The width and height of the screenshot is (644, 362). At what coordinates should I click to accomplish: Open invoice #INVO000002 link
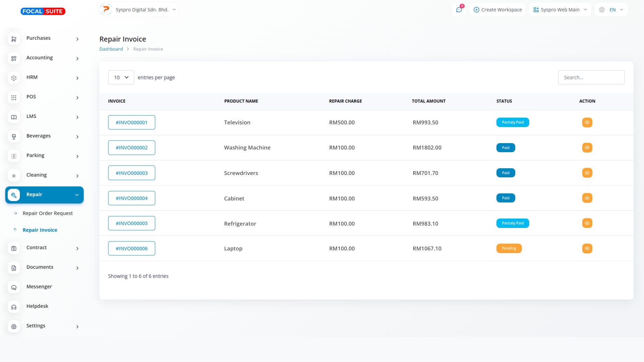tap(131, 147)
